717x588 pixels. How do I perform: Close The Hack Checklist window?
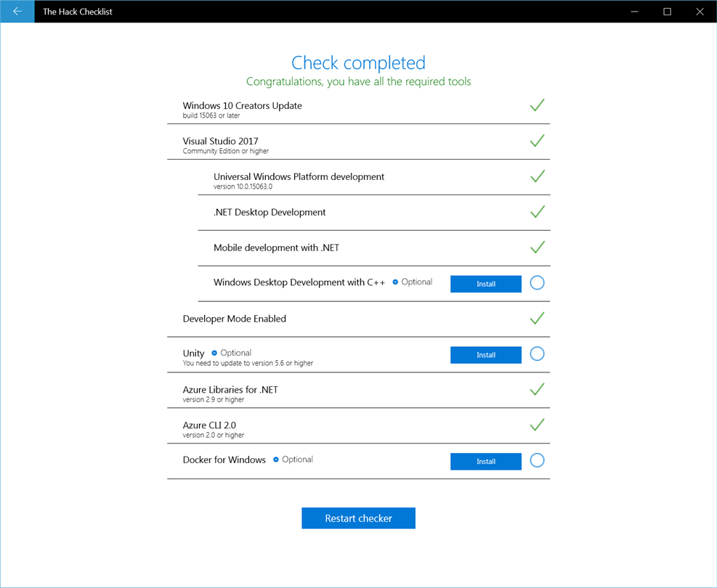tap(700, 12)
